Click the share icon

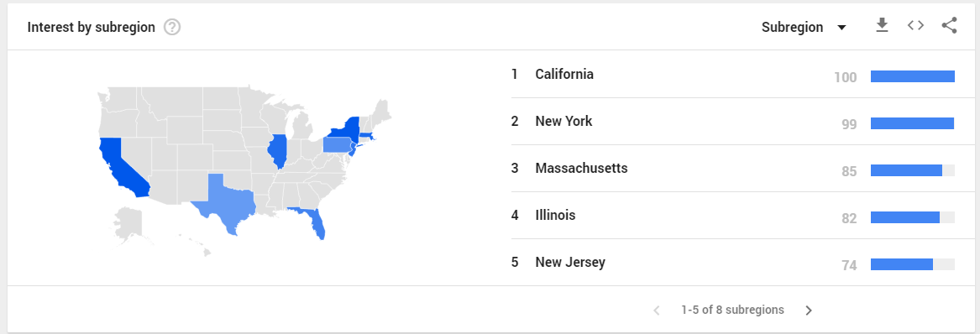[x=949, y=26]
